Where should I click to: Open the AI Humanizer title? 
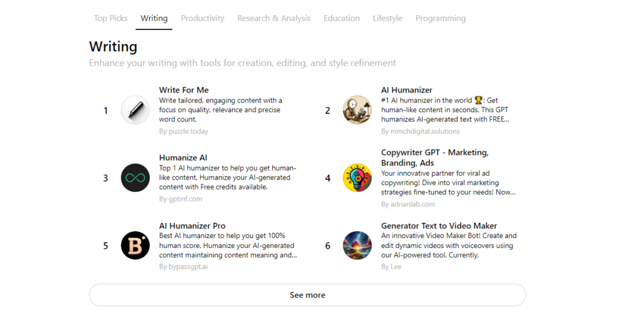[407, 90]
